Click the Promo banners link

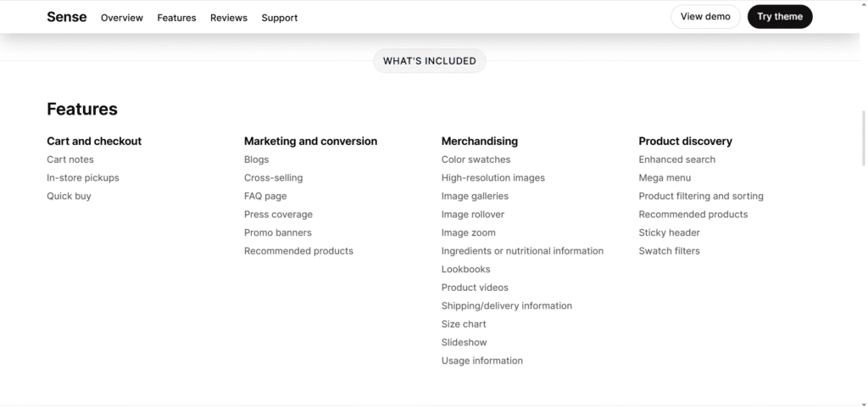[x=278, y=232]
